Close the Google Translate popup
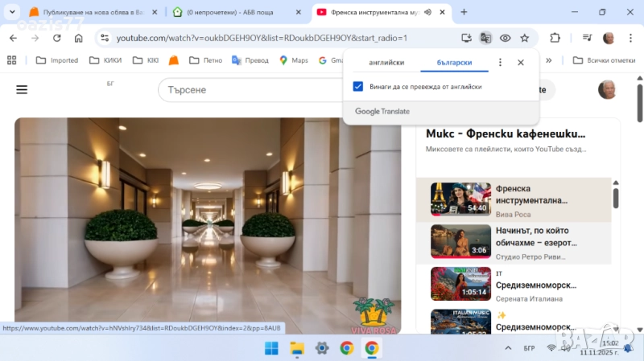 pyautogui.click(x=521, y=62)
